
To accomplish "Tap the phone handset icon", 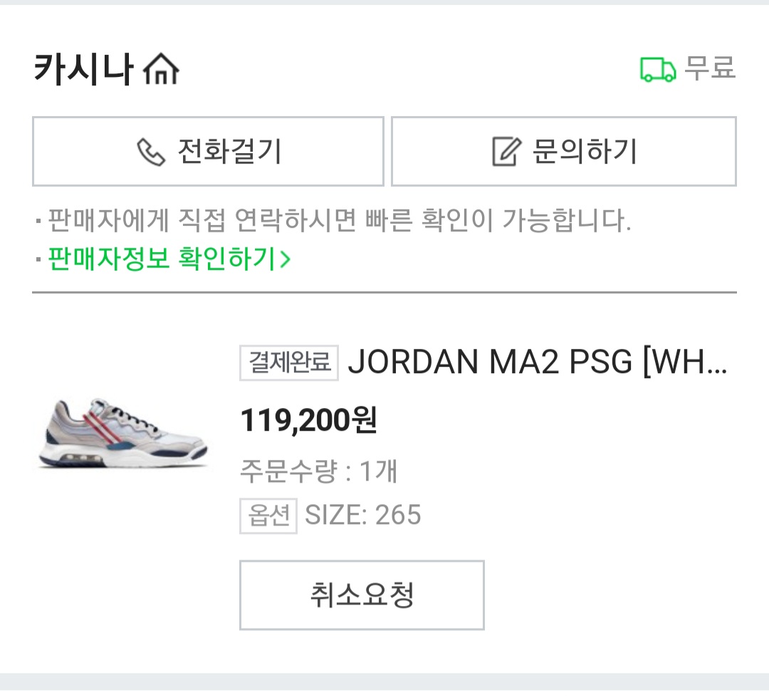I will 151,152.
